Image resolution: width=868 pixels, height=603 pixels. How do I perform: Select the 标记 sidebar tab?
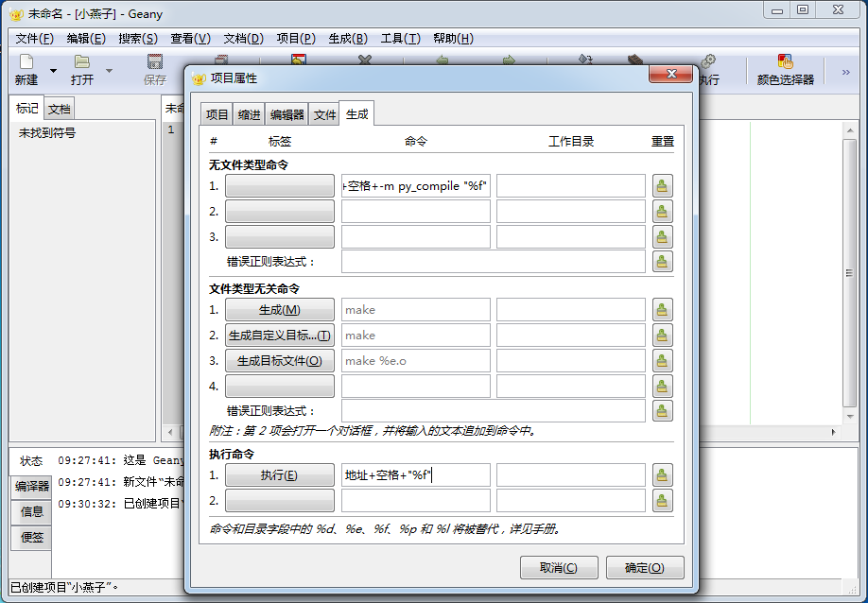pos(27,108)
